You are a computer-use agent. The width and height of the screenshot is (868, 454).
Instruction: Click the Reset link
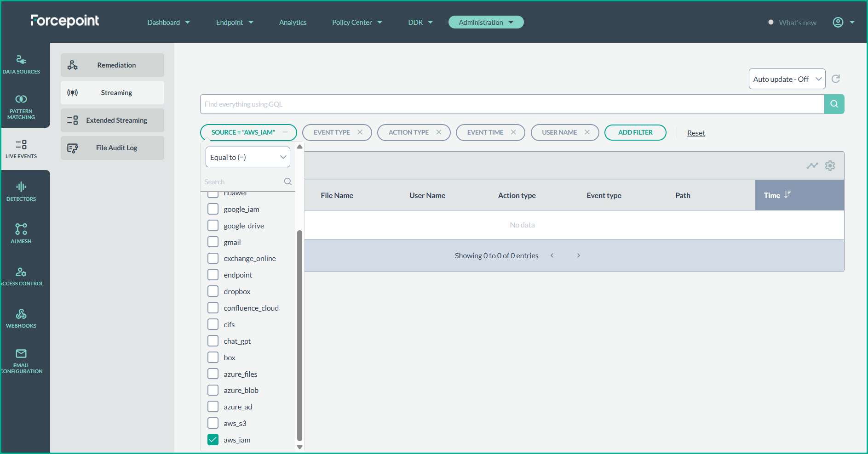tap(696, 133)
